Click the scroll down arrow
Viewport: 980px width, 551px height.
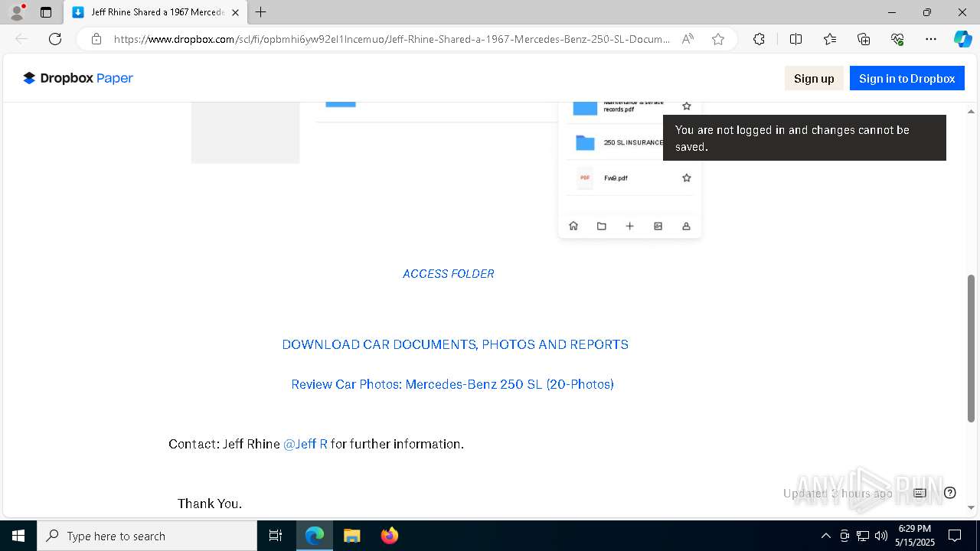point(971,507)
